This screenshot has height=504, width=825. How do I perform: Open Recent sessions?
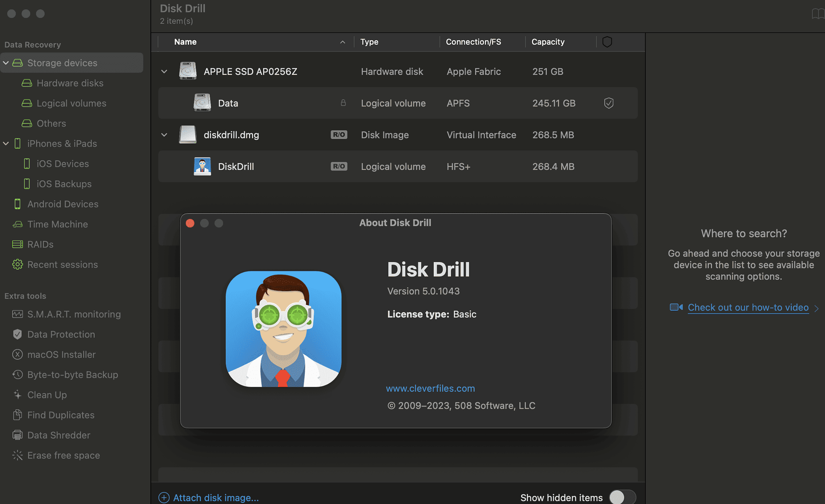coord(62,264)
